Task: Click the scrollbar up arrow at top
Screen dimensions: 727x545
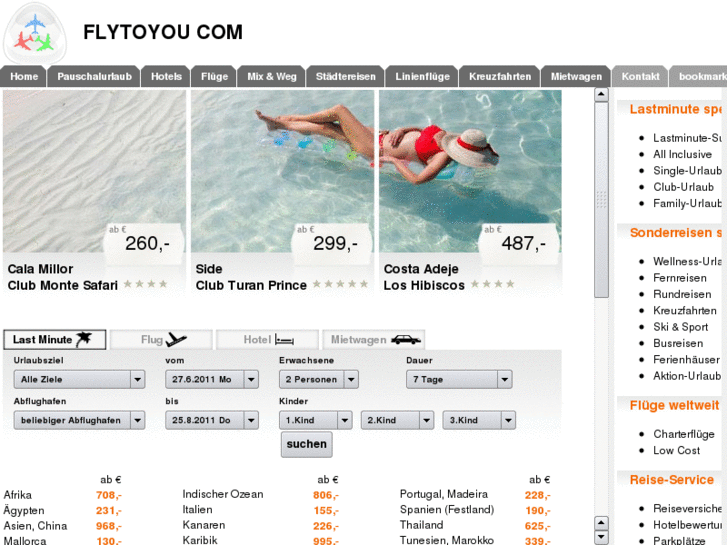Action: tap(601, 95)
